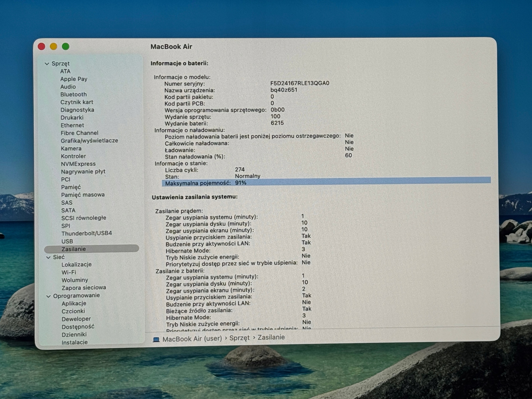Select Grafika/wyświetlacze in the sidebar
This screenshot has width=532, height=399.
[x=90, y=140]
